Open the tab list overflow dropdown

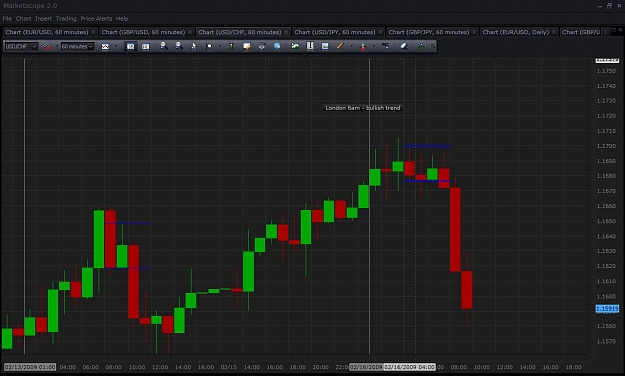605,32
